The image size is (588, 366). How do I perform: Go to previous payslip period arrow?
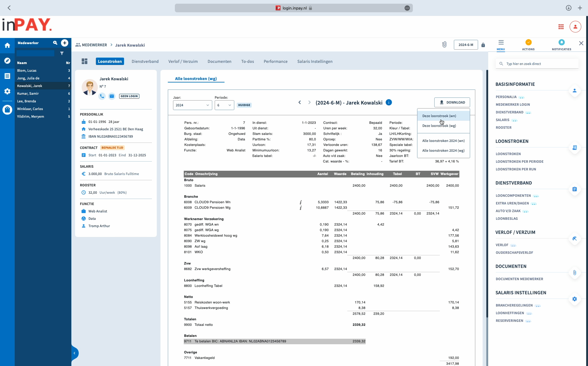pyautogui.click(x=300, y=102)
